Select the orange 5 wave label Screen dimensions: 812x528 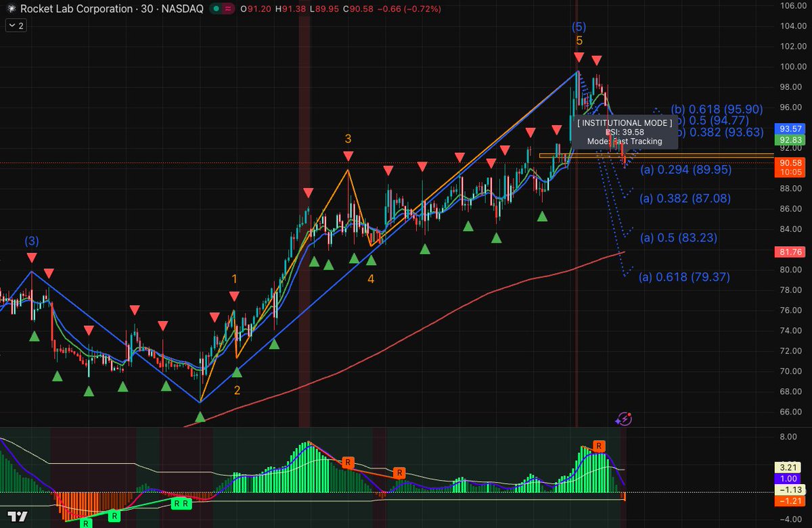click(579, 41)
